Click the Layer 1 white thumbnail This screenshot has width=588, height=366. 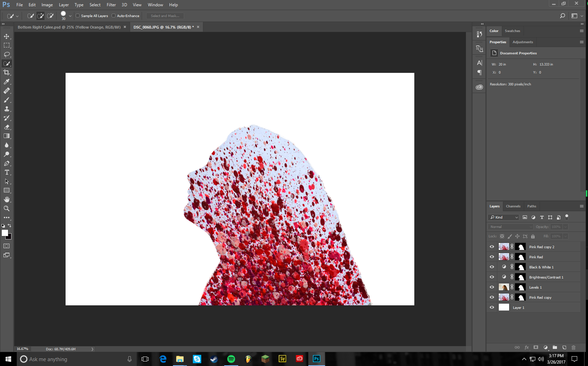(x=504, y=307)
